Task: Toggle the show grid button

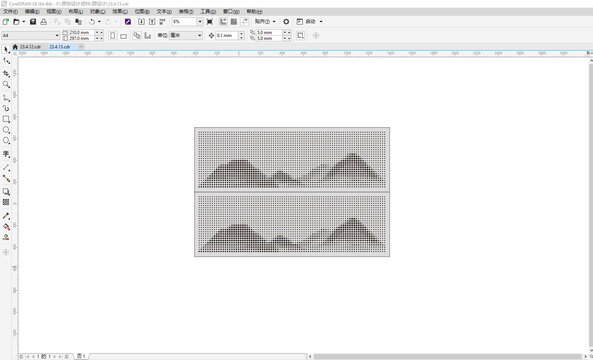Action: [234, 22]
